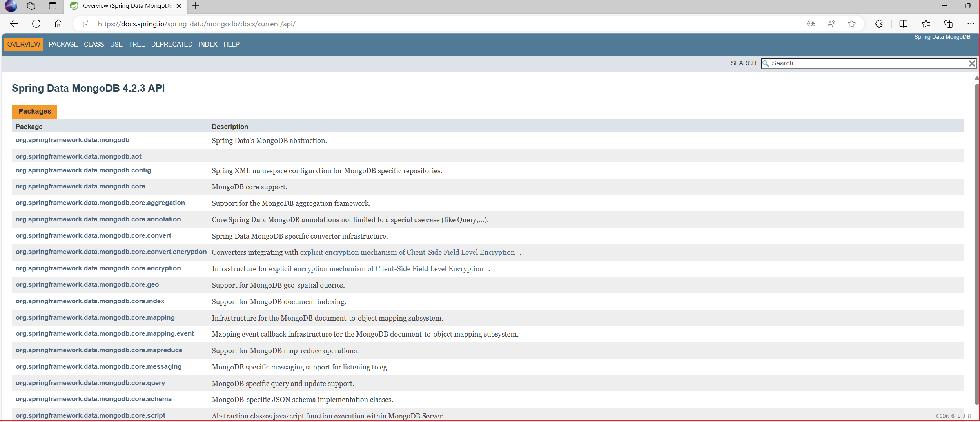Viewport: 980px width, 422px height.
Task: Open the core.script package link
Action: pos(91,416)
